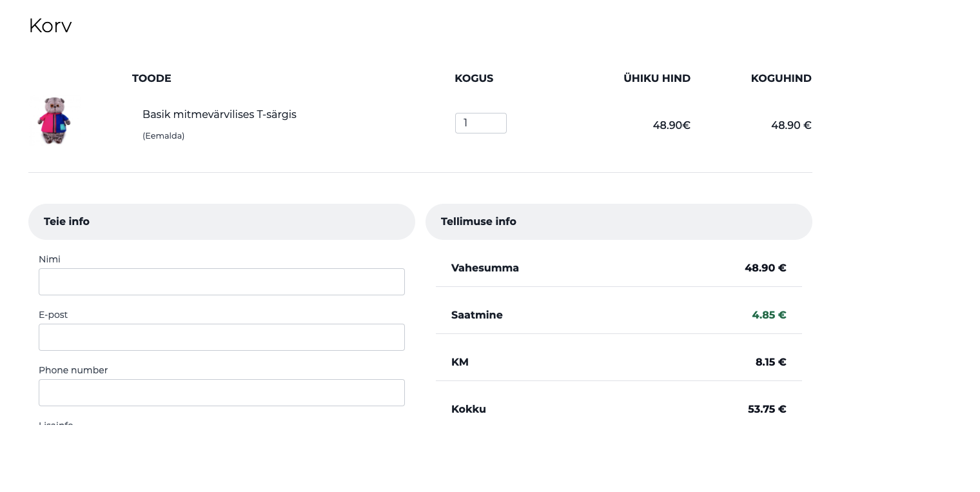Click the Tellimuse info section header
Screen dimensions: 980x492
coord(478,222)
